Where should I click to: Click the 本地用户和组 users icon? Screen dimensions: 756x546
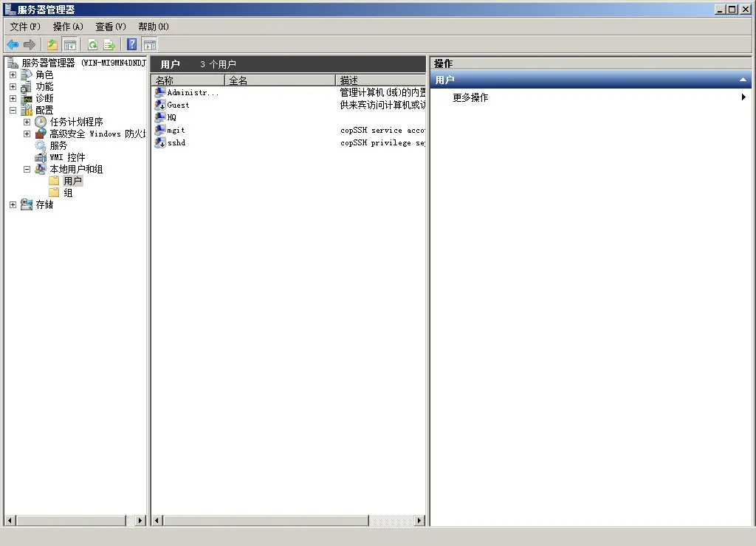[x=41, y=169]
